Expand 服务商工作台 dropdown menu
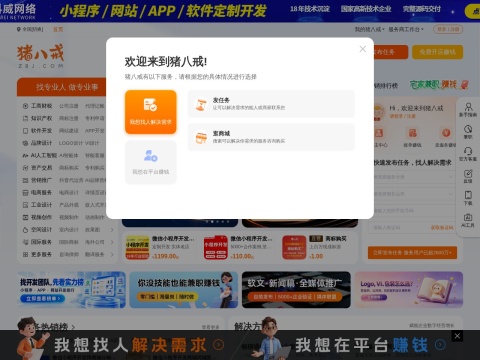480x360 pixels. [406, 29]
